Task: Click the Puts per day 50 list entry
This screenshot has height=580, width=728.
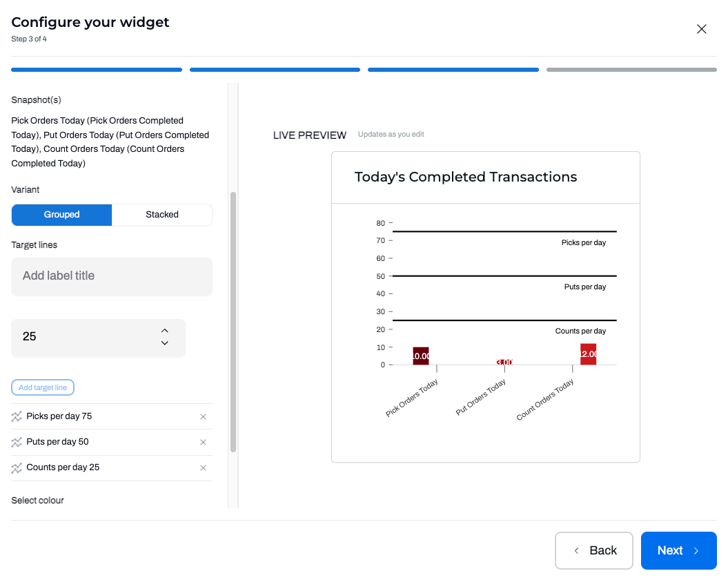Action: tap(112, 442)
